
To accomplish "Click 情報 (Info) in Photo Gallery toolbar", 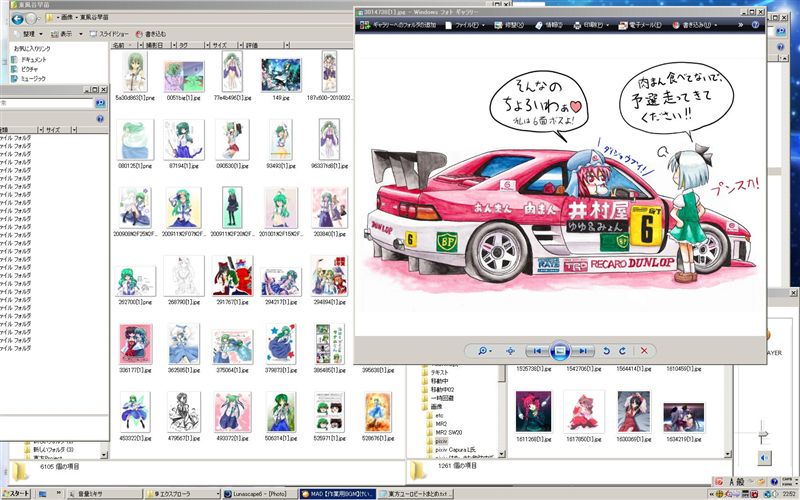I will click(549, 24).
